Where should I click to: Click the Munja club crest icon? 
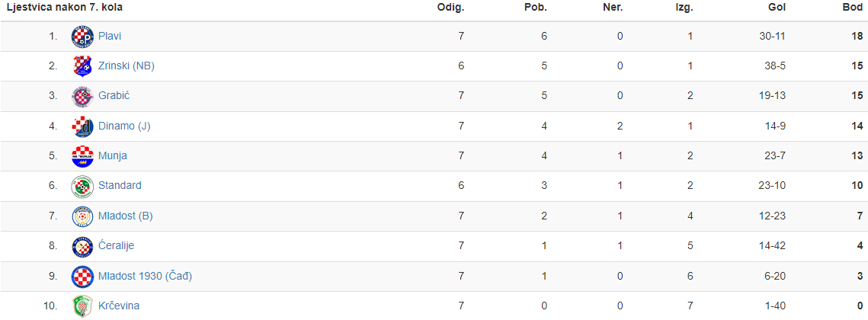pos(82,156)
